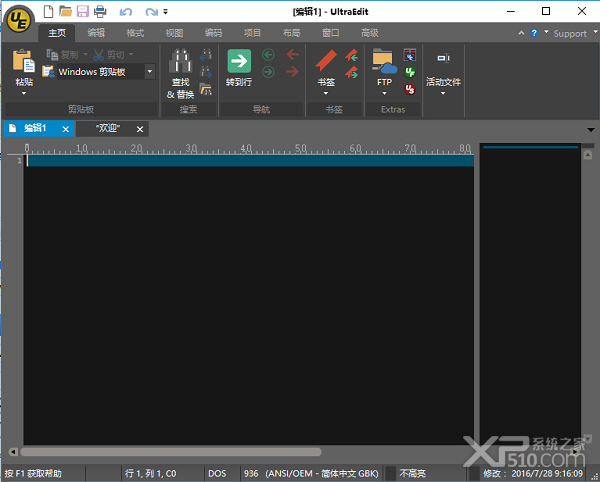This screenshot has height=482, width=600.
Task: Expand the help icon dropdown arrow
Action: (546, 32)
